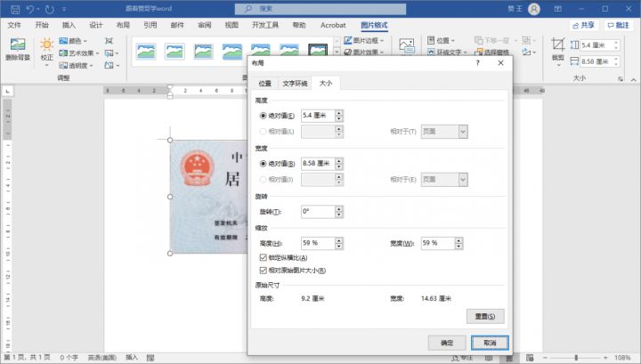641x364 pixels.
Task: Open the Position (位置) dropdown in ribbon
Action: [x=441, y=40]
